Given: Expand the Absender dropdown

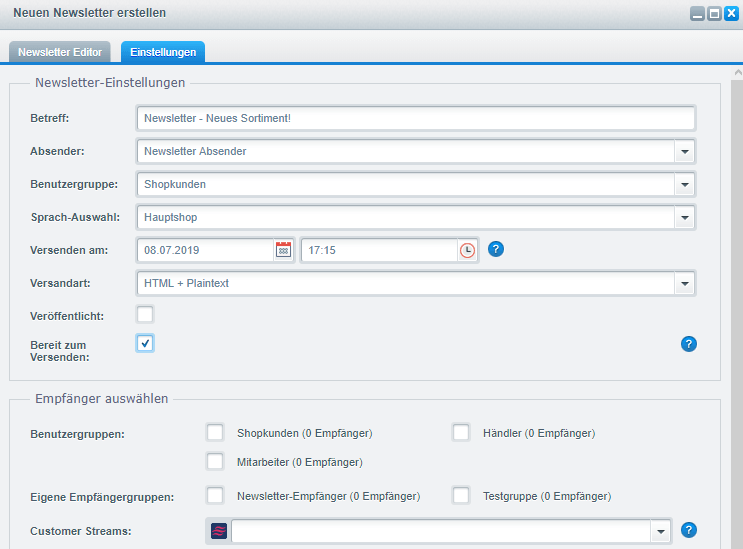Looking at the screenshot, I should click(684, 151).
